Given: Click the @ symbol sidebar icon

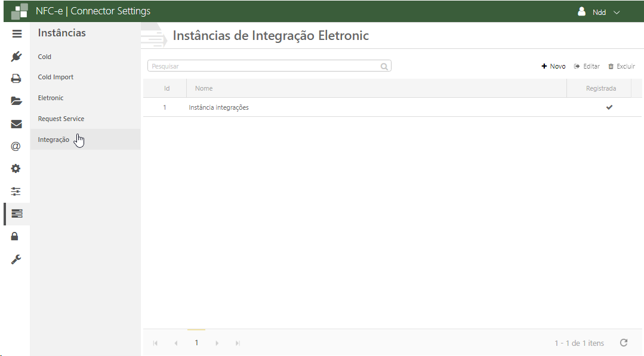Looking at the screenshot, I should [x=17, y=146].
